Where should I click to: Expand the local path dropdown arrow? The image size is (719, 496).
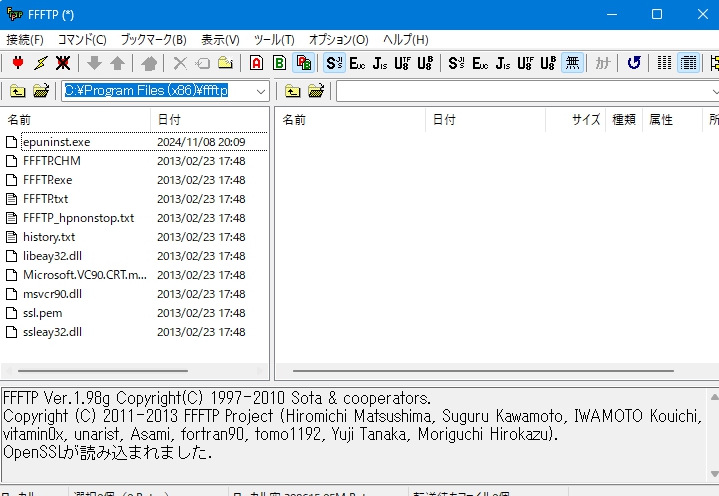click(260, 91)
